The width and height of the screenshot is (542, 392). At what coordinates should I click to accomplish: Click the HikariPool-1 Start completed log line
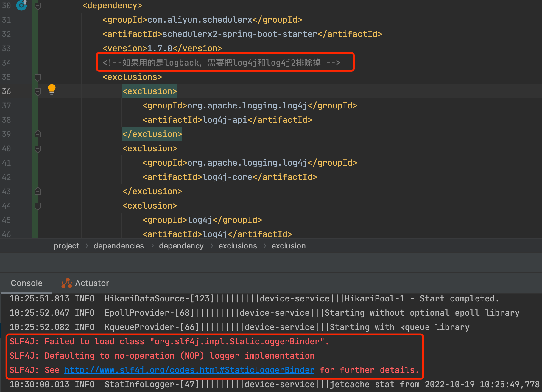tap(254, 298)
